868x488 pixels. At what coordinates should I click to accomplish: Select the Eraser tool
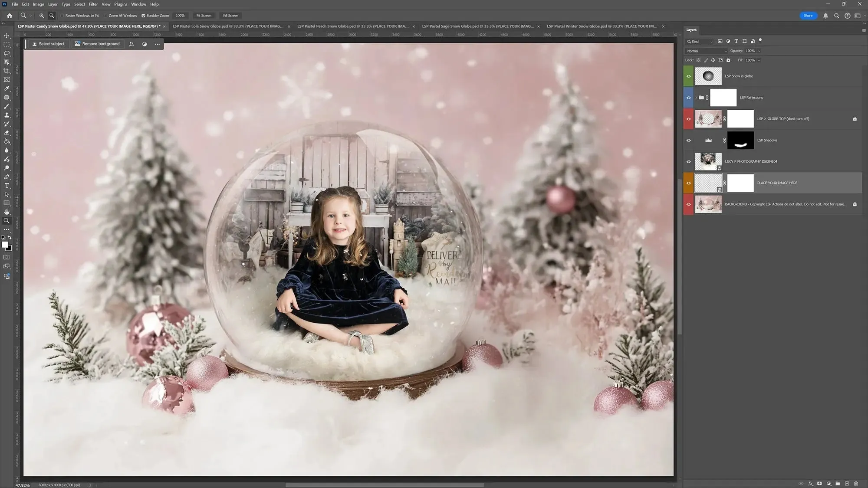[x=7, y=133]
